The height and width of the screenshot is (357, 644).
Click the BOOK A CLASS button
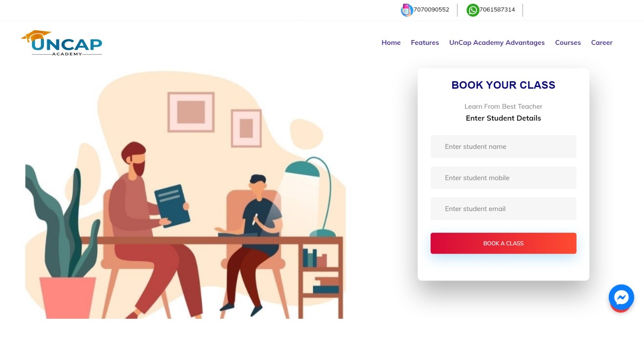[x=503, y=243]
